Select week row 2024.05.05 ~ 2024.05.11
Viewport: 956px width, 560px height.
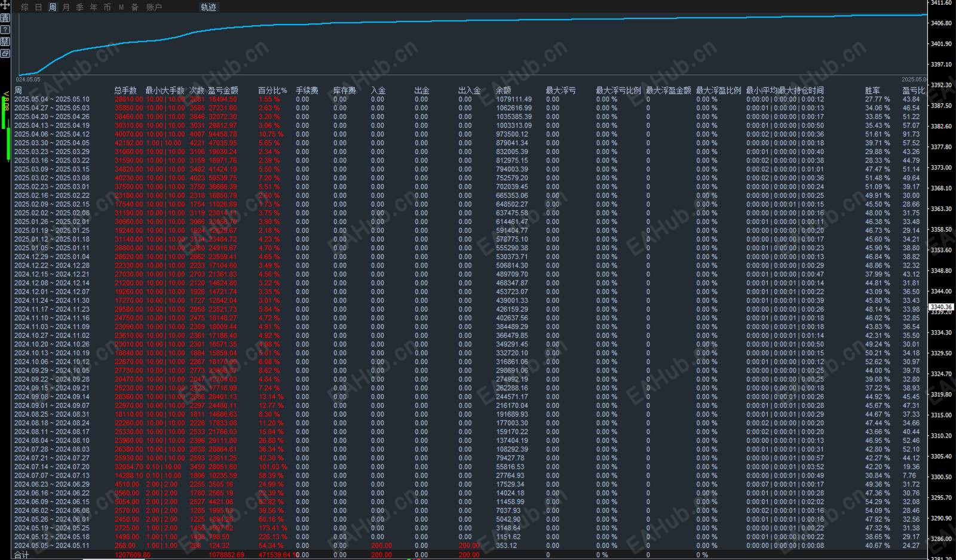point(52,545)
